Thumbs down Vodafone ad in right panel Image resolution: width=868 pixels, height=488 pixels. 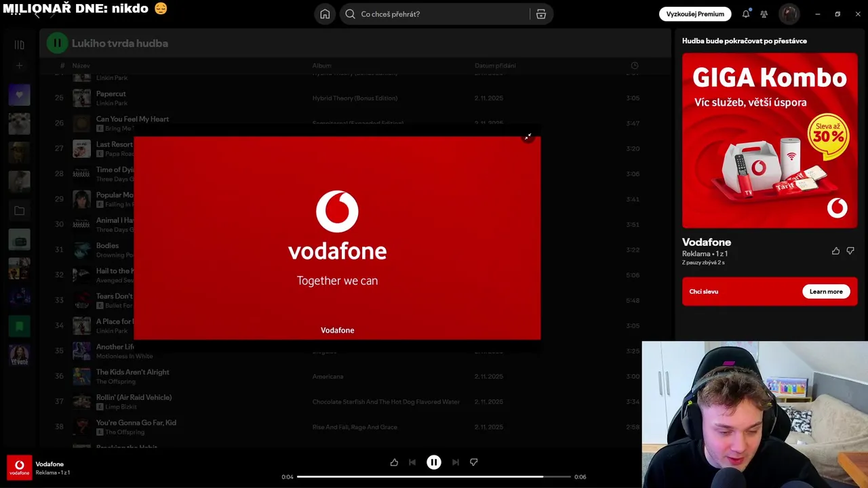click(x=850, y=251)
